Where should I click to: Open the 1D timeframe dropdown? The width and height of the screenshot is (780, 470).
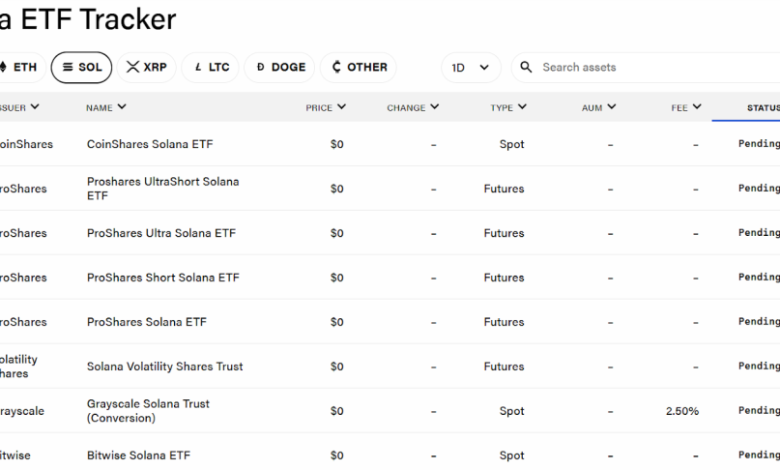click(x=471, y=68)
